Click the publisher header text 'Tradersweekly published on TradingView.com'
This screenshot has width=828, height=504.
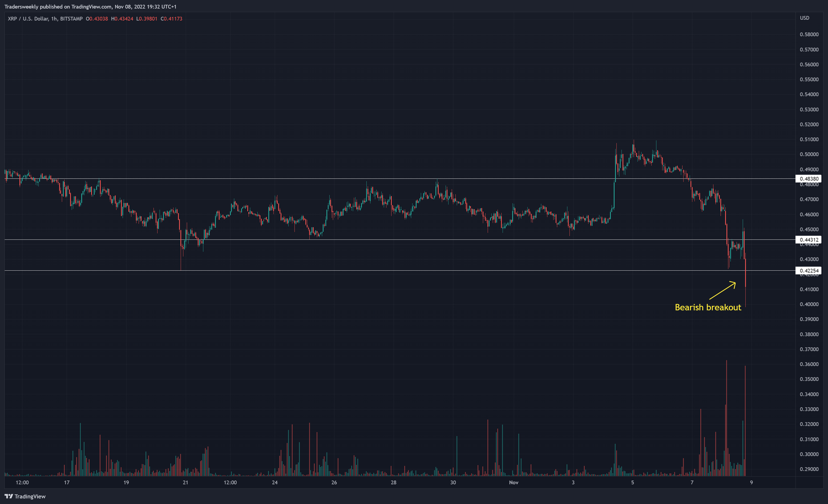[58, 7]
